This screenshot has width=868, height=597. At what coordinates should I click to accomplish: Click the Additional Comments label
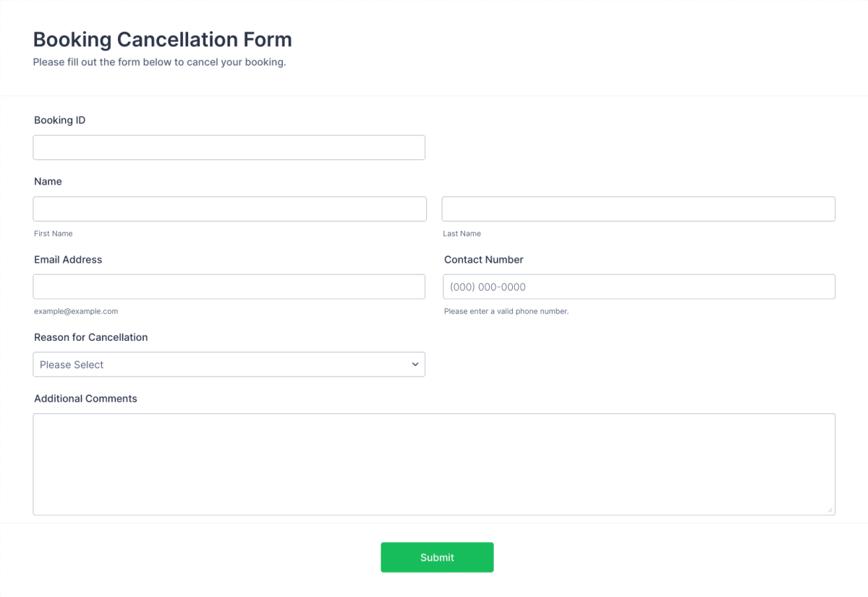click(85, 399)
